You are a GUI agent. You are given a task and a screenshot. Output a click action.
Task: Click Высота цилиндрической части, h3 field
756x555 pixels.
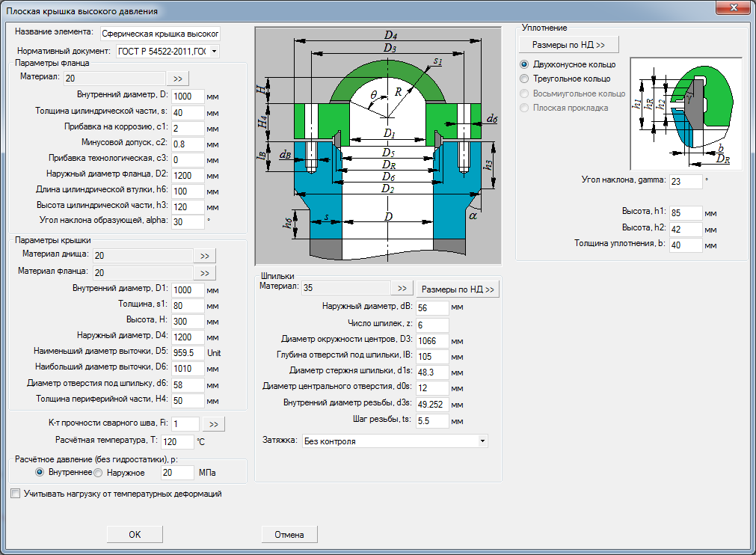pyautogui.click(x=188, y=207)
